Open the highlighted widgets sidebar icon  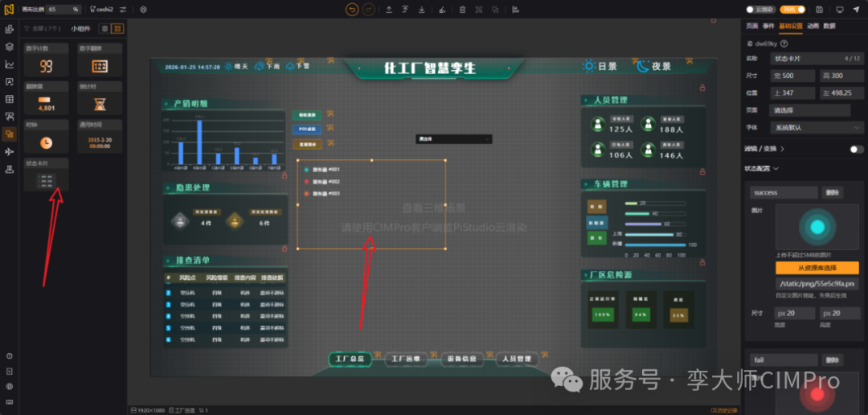click(10, 134)
